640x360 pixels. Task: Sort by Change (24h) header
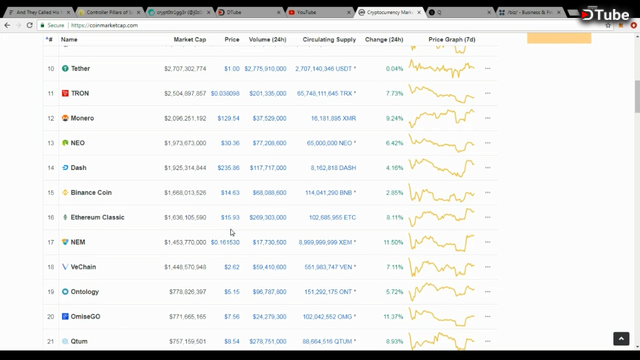click(384, 40)
